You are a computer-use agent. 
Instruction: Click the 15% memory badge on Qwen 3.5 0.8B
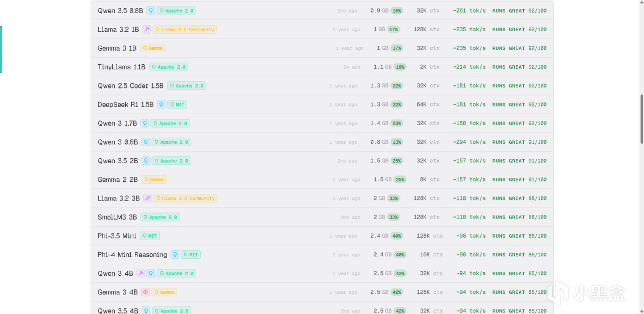397,11
